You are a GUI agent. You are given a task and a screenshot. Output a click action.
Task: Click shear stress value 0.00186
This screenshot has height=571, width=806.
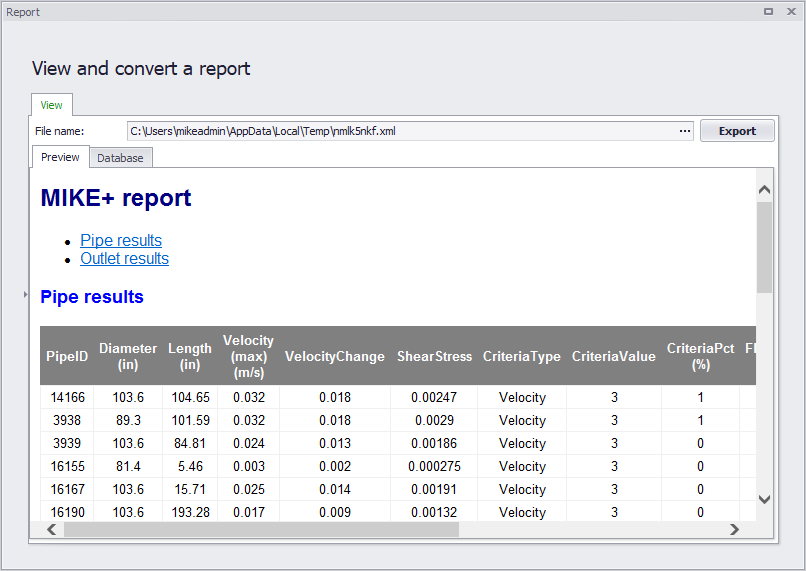point(434,443)
